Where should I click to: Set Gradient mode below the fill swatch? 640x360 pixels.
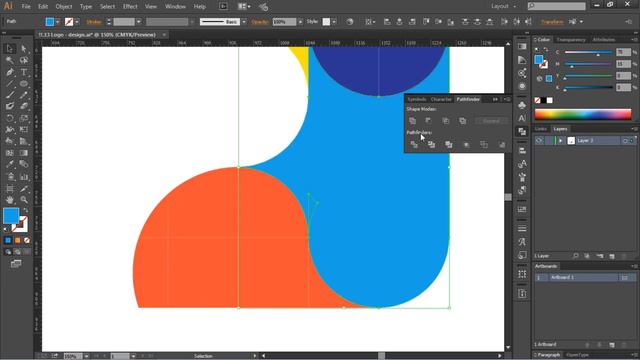pos(18,240)
